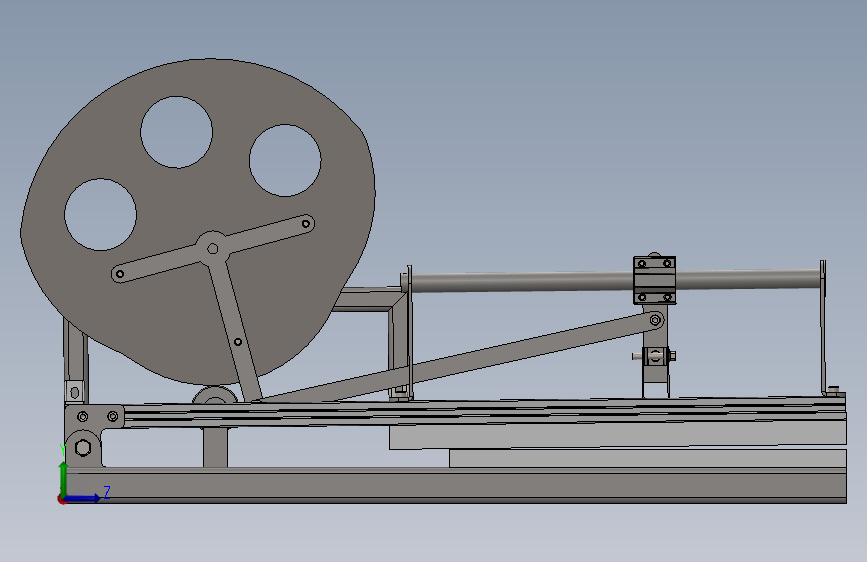The width and height of the screenshot is (867, 562).
Task: Select the upper light gray slab under the rail
Action: (618, 437)
